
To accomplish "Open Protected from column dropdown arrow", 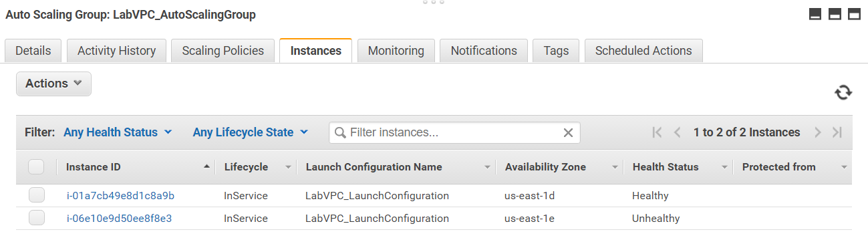I will pos(844,167).
